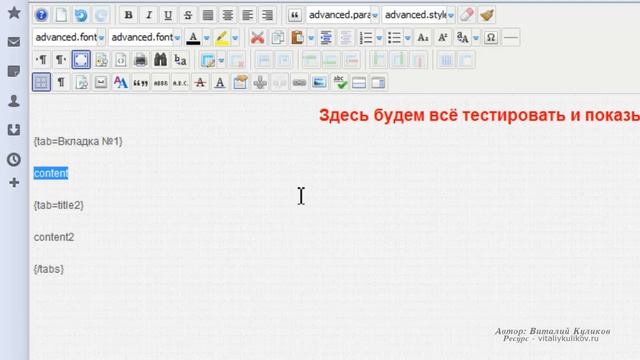The height and width of the screenshot is (360, 640).
Task: Align text to the left
Action: click(x=247, y=15)
